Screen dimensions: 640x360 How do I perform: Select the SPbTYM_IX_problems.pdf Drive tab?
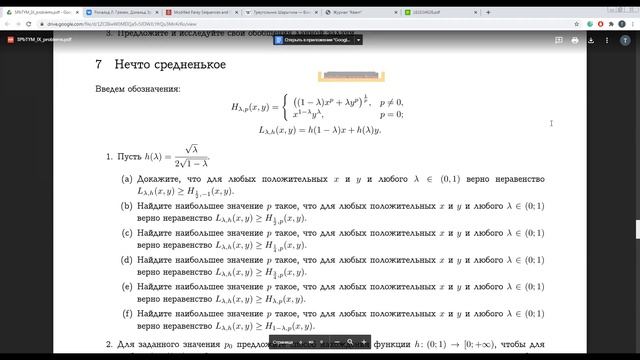click(x=42, y=12)
